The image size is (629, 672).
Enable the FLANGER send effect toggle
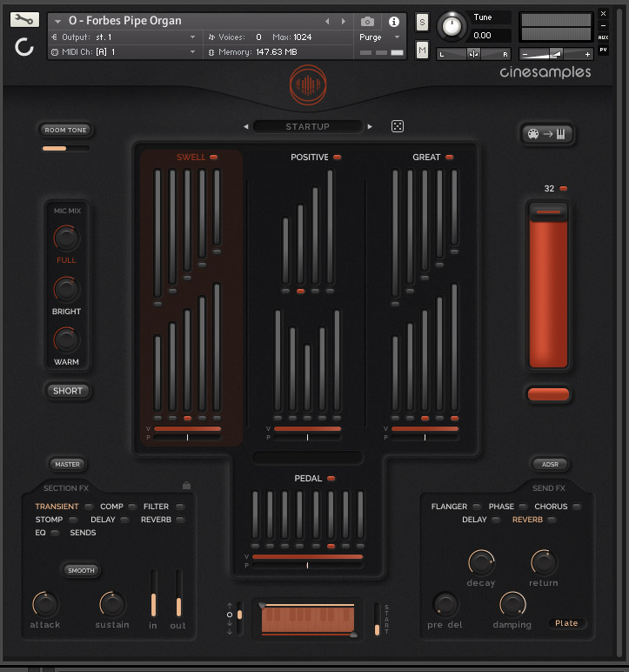(477, 507)
